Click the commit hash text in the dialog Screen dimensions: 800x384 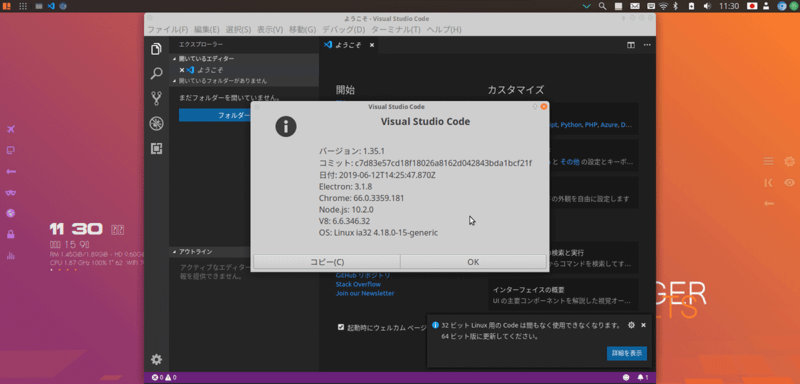click(x=443, y=163)
